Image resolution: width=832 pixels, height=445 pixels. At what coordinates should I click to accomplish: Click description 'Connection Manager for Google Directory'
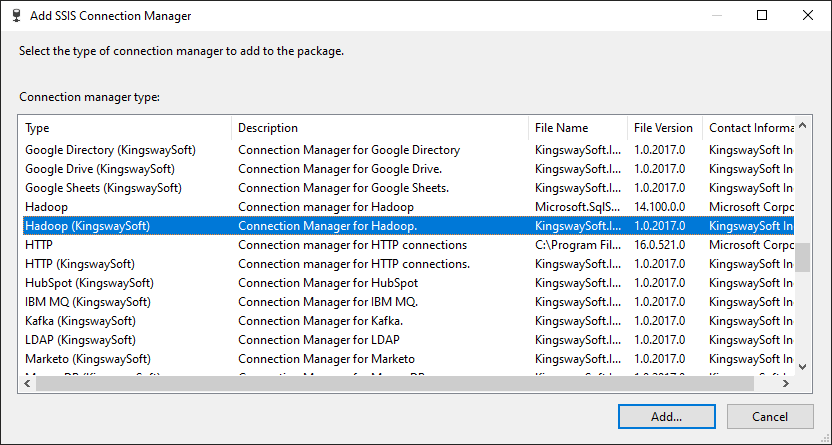(x=349, y=150)
